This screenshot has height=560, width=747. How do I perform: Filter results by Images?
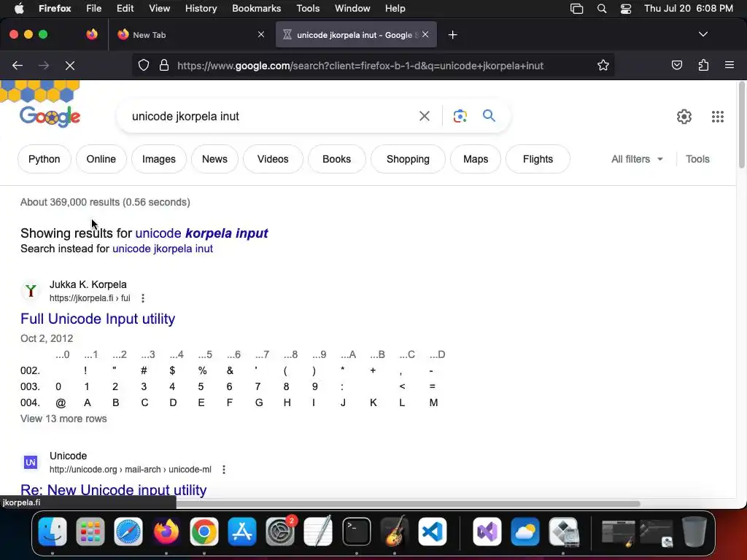click(x=158, y=159)
